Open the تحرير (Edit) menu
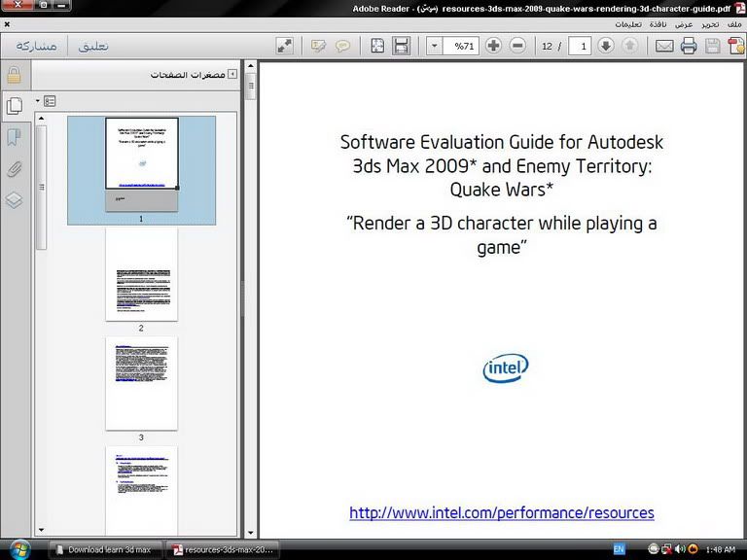 (710, 24)
